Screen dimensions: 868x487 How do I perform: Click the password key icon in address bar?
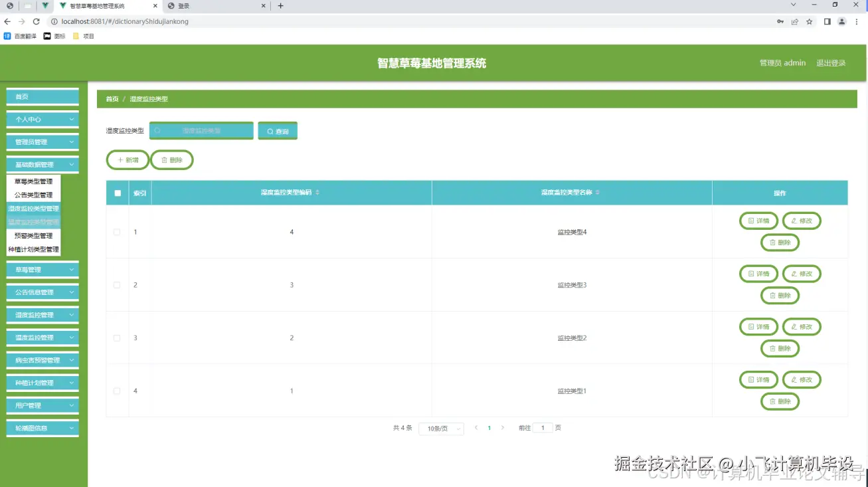tap(780, 21)
